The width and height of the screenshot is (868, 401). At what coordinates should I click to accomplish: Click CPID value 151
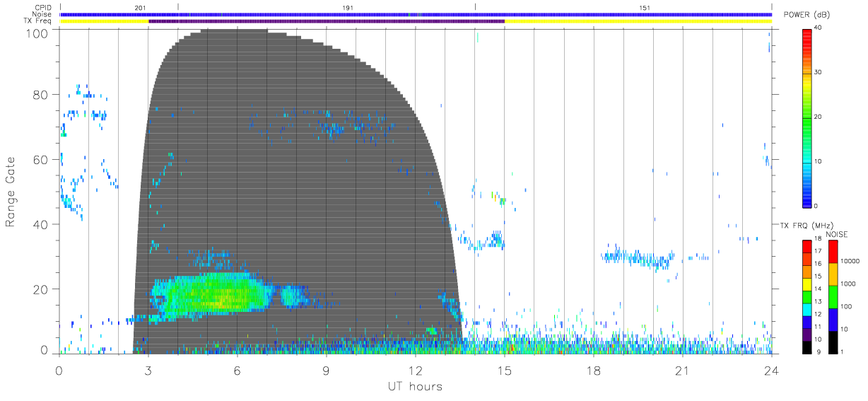pos(645,7)
